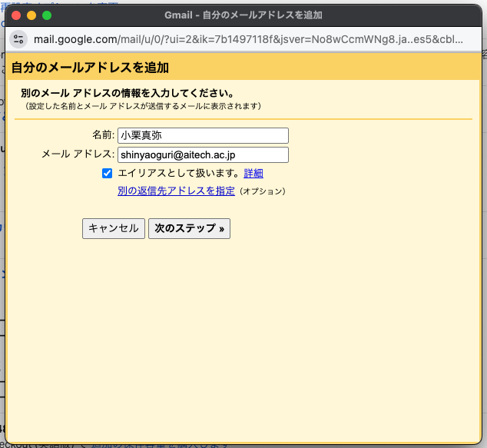Select the URL in the address bar
The image size is (487, 448).
(248, 39)
